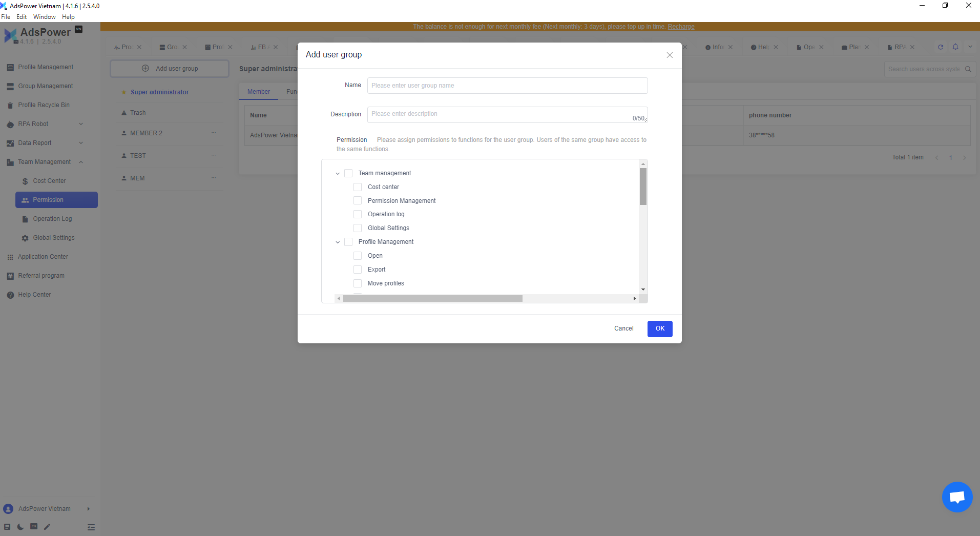Open the live chat support bubble
980x536 pixels.
tap(957, 497)
